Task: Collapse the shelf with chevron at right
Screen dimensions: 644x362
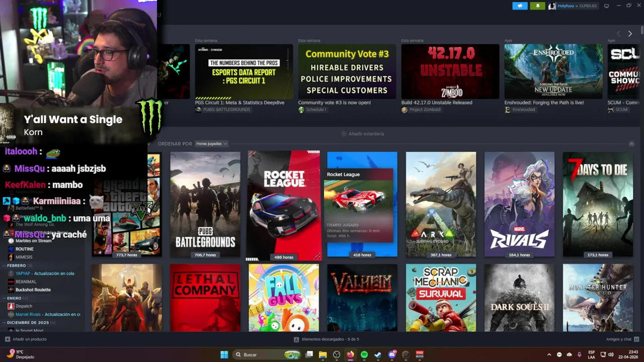Action: [632, 144]
